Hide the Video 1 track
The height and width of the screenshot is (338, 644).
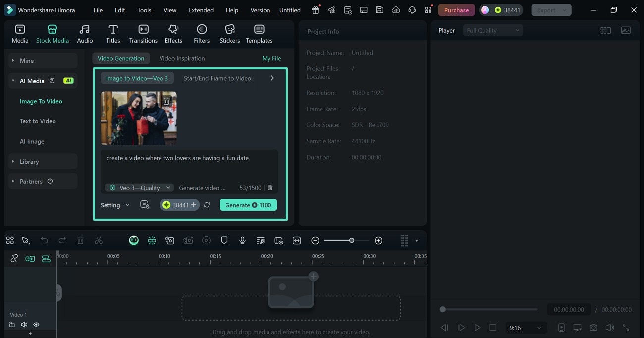[x=36, y=324]
